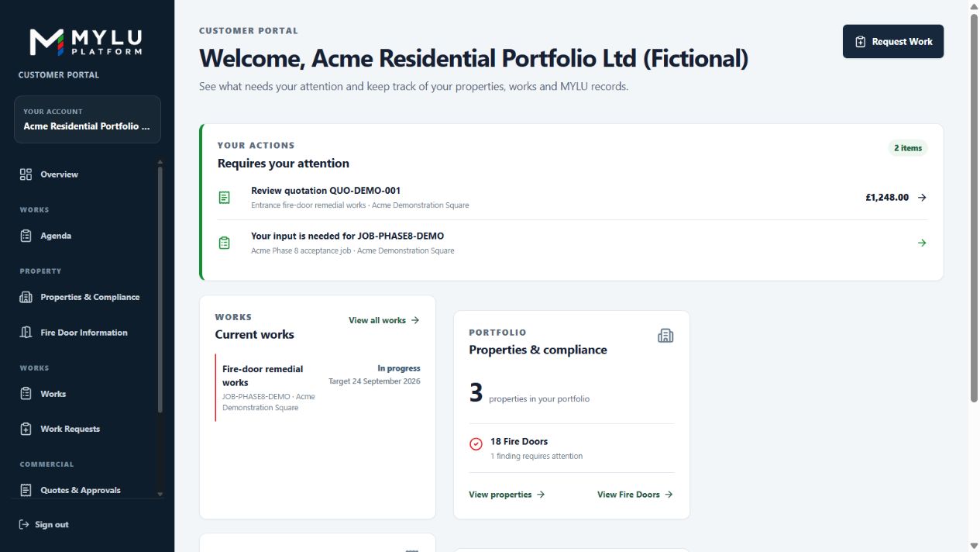Click 1 finding requires attention text
This screenshot has width=980, height=552.
click(536, 456)
